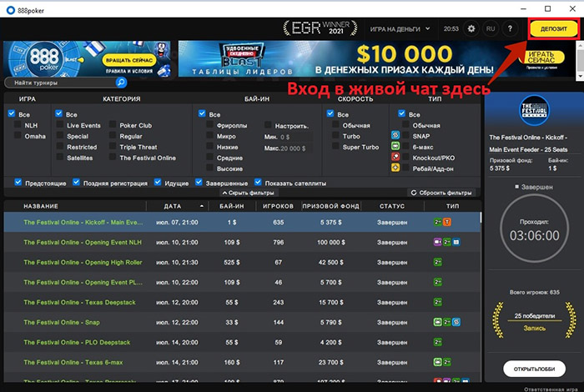The width and height of the screenshot is (584, 392).
Task: Select The Festival Online - Snap row
Action: (x=242, y=322)
